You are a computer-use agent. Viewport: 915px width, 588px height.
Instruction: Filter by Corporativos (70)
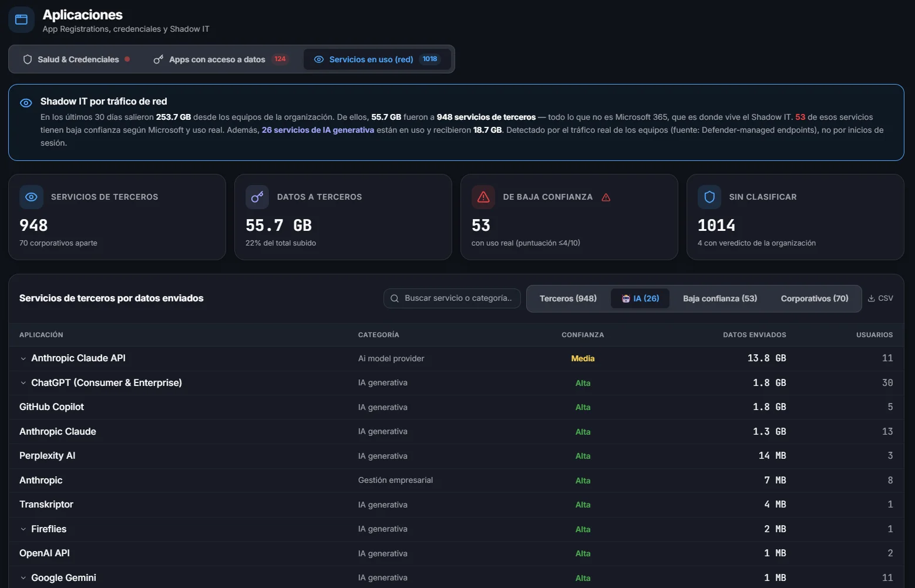click(x=815, y=298)
